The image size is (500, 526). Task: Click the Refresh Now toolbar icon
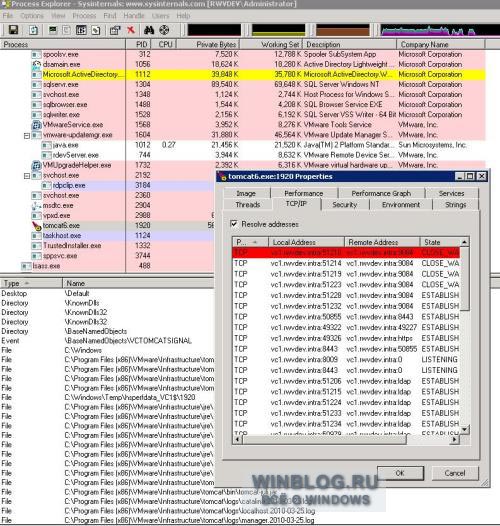[33, 30]
